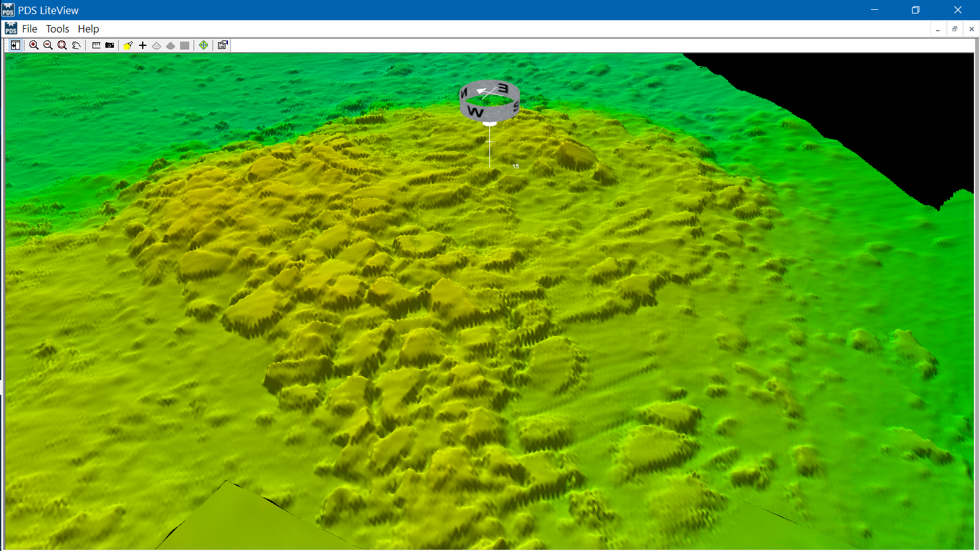Select the Zoom Out tool
This screenshot has width=980, height=551.
click(x=48, y=45)
